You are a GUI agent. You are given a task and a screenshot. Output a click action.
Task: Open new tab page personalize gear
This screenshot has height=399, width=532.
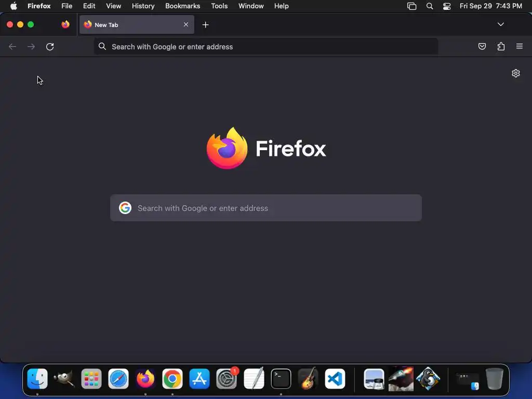click(x=516, y=73)
